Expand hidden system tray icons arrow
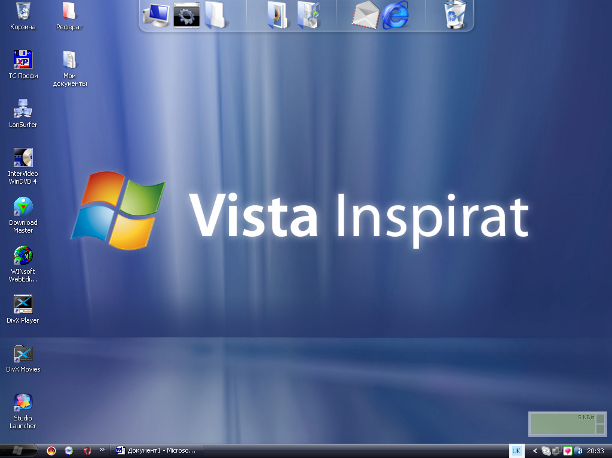This screenshot has width=612, height=458. 535,451
